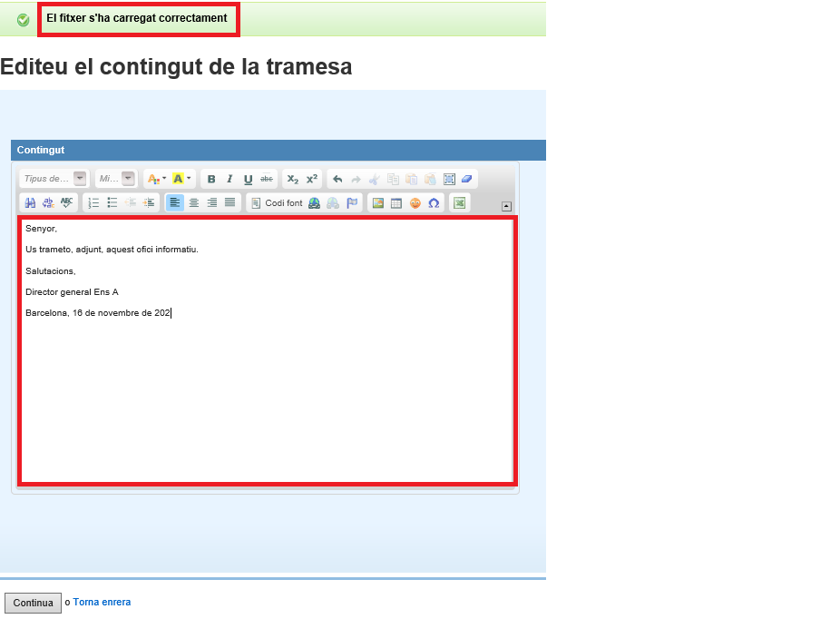
Task: Apply subscript formatting
Action: 292,180
